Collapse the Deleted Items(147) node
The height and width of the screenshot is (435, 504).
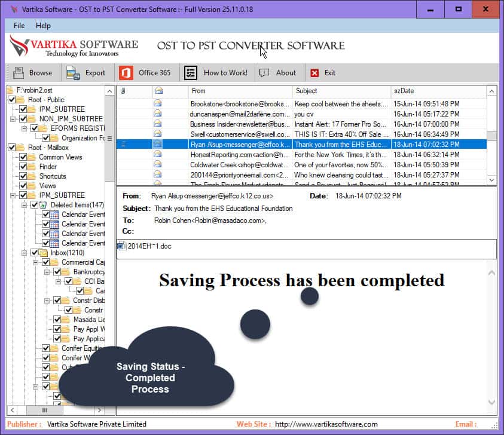pos(24,205)
